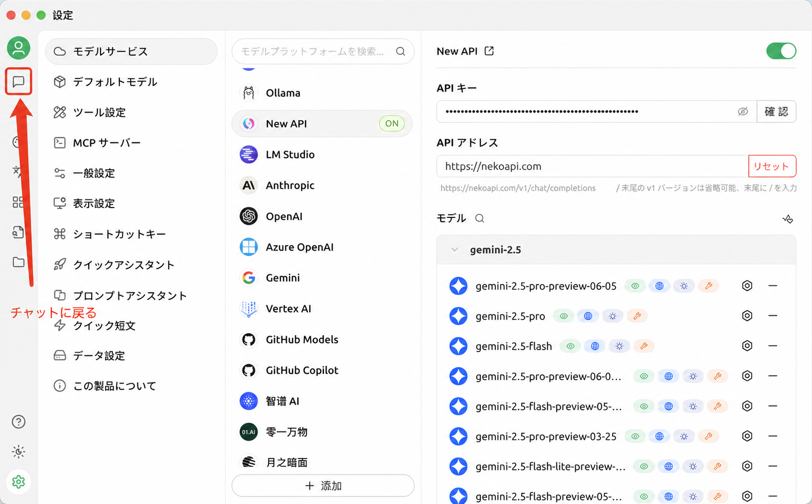Click the 添加 button to add a provider
Image resolution: width=812 pixels, height=504 pixels.
click(323, 486)
